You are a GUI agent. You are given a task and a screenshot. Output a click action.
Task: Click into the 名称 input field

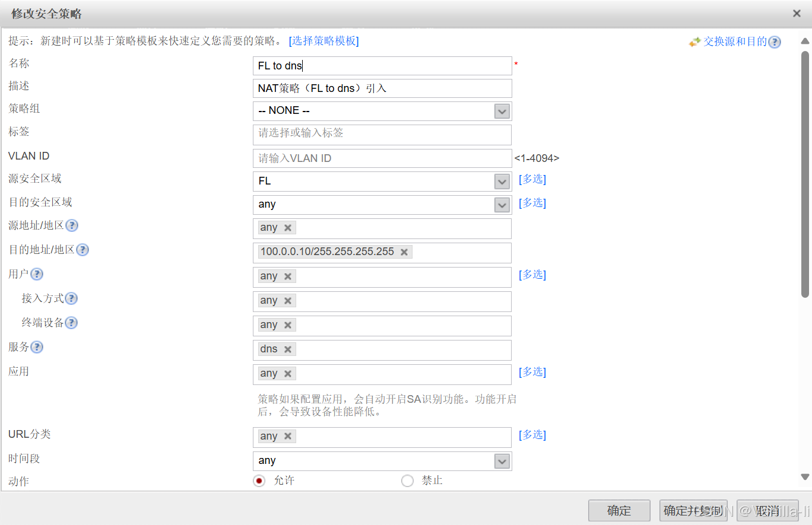tap(382, 66)
